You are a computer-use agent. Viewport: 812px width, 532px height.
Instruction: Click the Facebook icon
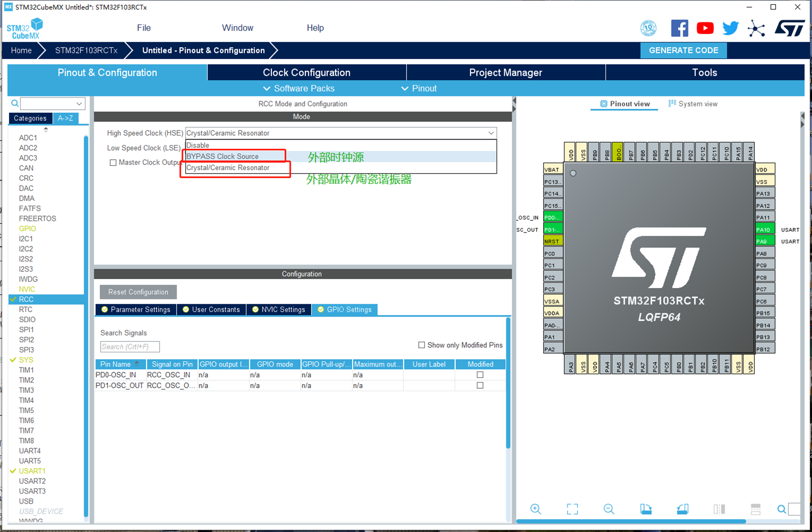coord(680,28)
